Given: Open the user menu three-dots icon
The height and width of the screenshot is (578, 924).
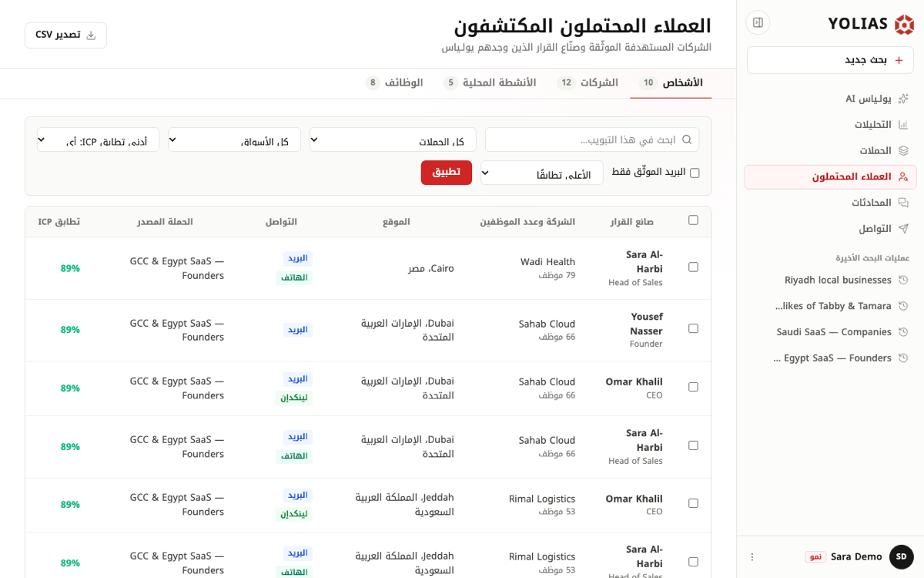Looking at the screenshot, I should point(752,556).
